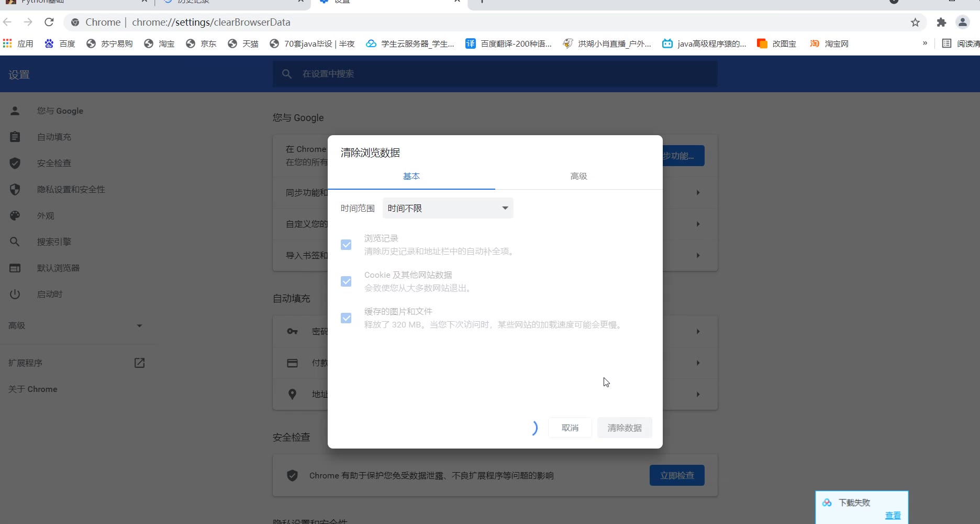Click the partially hidden sync button
980x524 pixels.
tap(683, 156)
